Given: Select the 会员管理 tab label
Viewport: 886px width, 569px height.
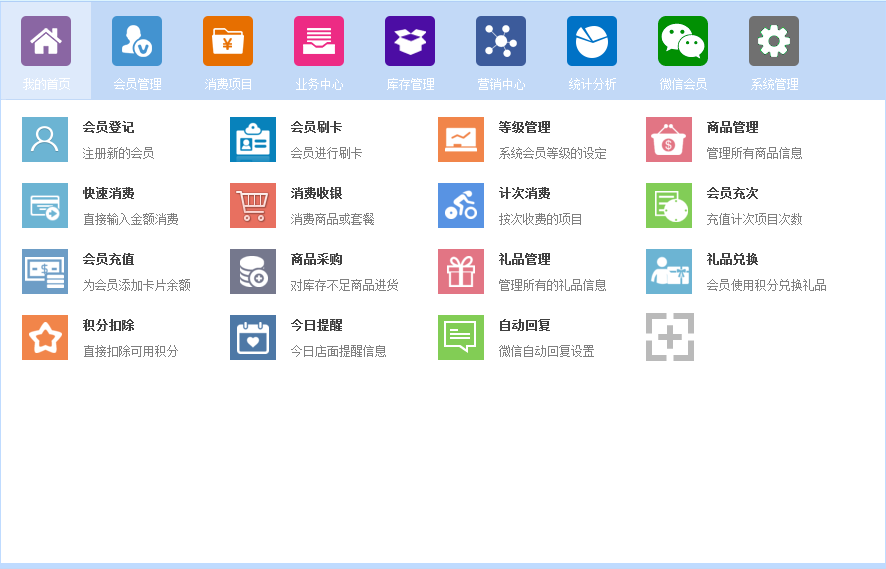Looking at the screenshot, I should point(137,84).
